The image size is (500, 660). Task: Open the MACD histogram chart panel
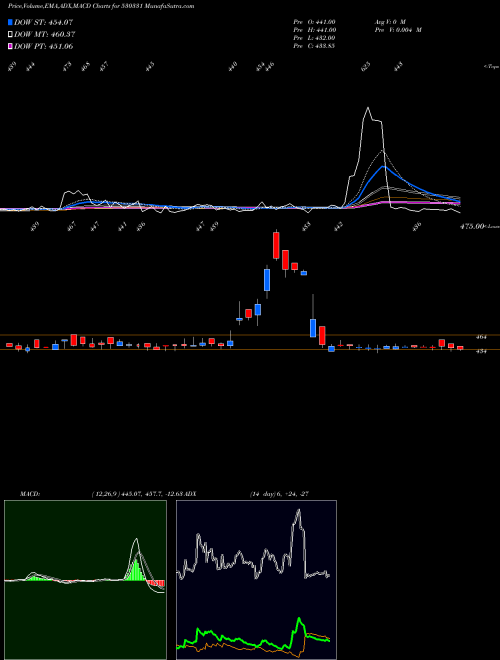pos(85,580)
